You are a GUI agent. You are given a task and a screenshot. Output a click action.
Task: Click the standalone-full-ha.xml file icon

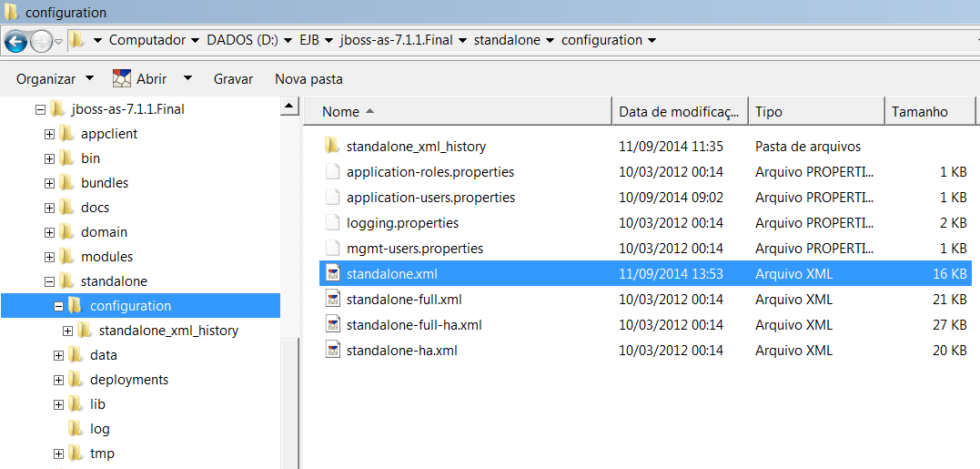(332, 324)
